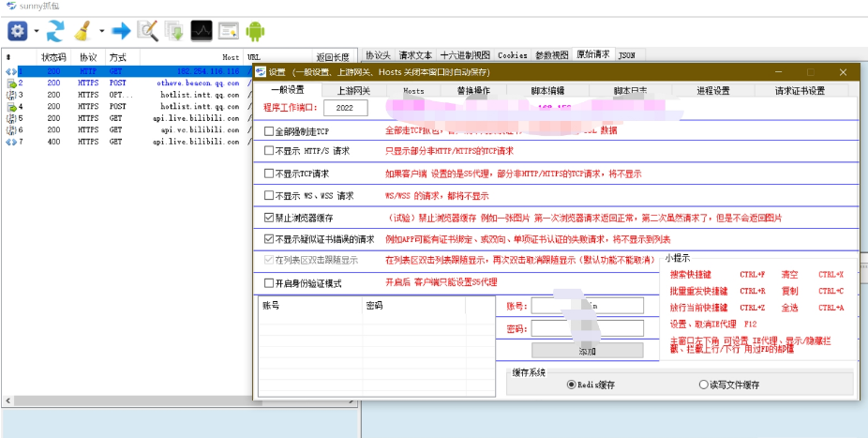Expand the dropdown arrow beside the broom icon
868x438 pixels.
[102, 31]
